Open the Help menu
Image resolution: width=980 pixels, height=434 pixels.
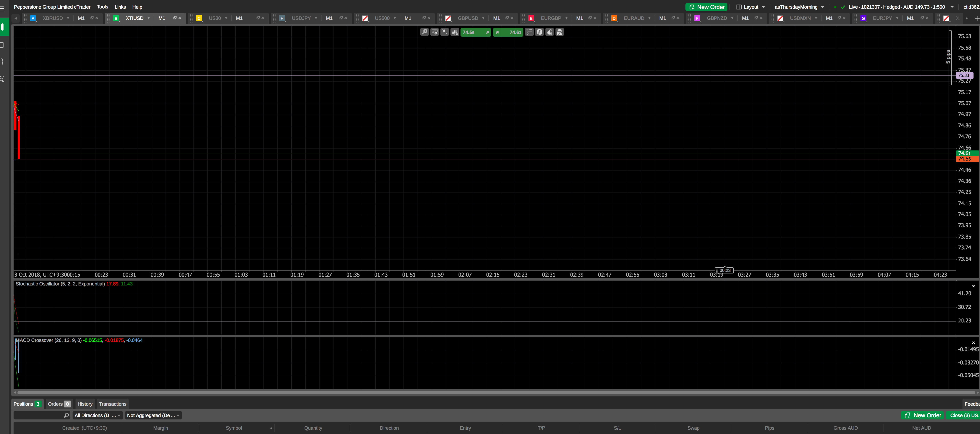[137, 7]
